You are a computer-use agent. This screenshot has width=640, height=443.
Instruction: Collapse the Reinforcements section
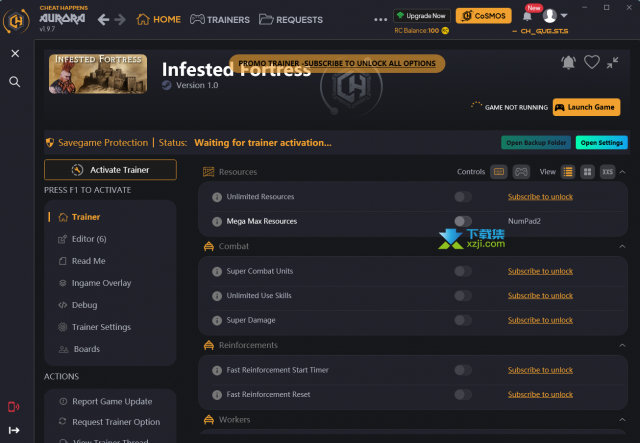pos(622,345)
